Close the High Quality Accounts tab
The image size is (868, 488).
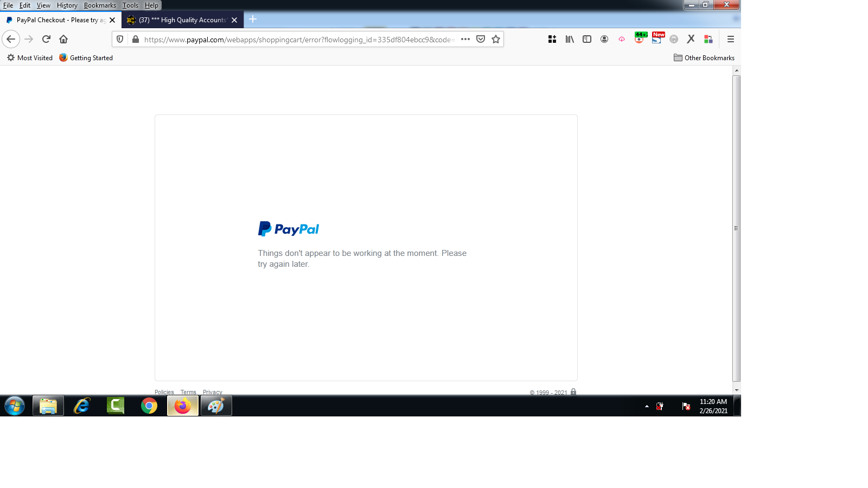[234, 20]
